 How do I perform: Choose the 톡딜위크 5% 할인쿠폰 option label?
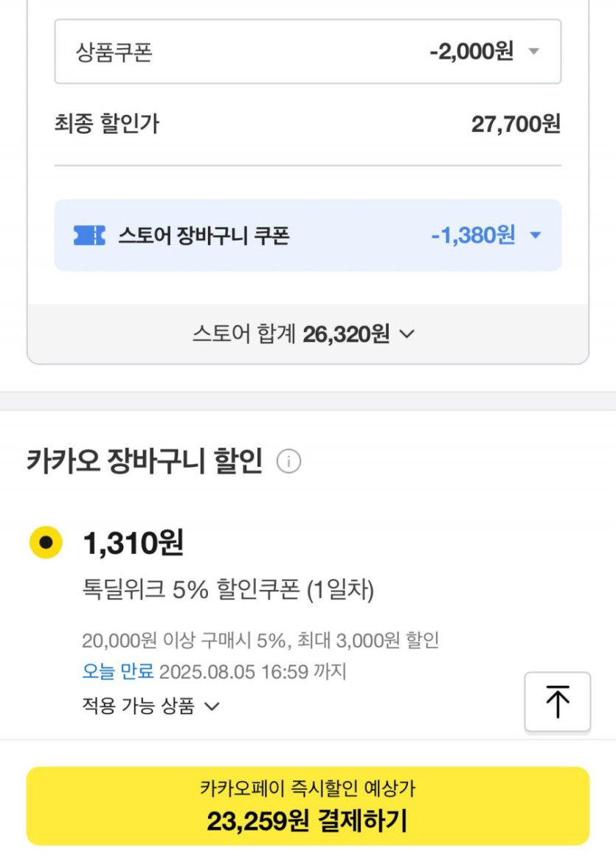tap(228, 589)
